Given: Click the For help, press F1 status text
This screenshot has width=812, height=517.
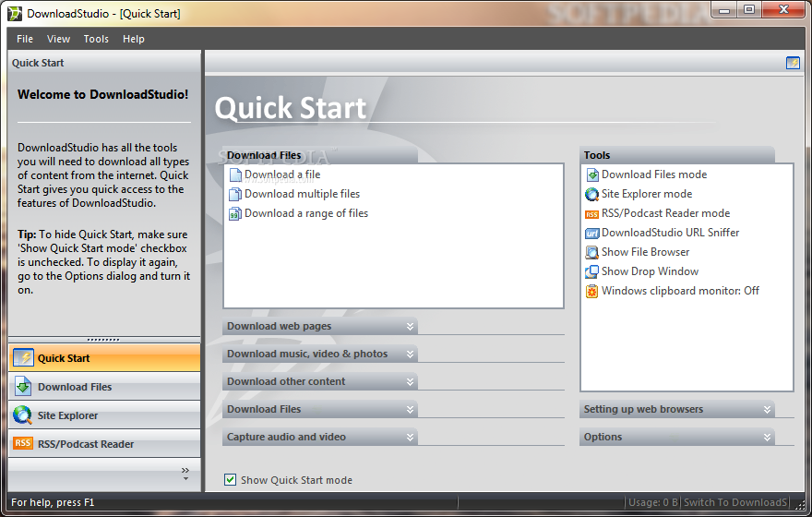Looking at the screenshot, I should [x=53, y=502].
